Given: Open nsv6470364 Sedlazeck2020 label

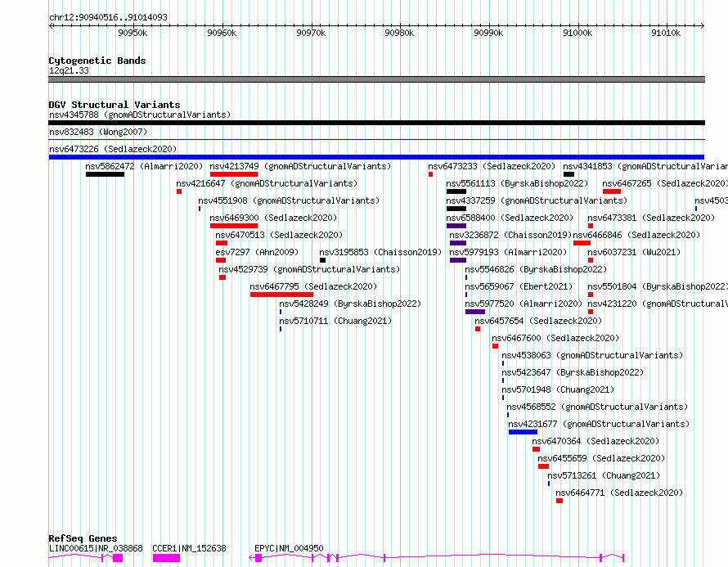Looking at the screenshot, I should pyautogui.click(x=595, y=441).
